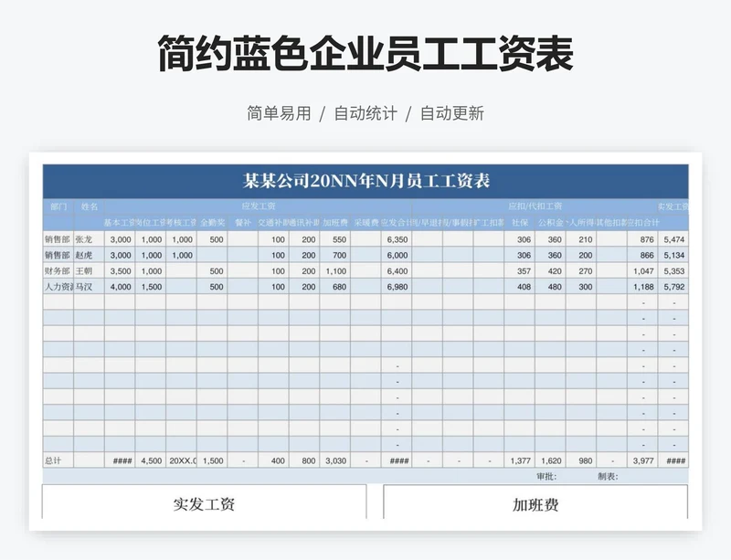This screenshot has width=731, height=560.
Task: Select 马汉's basic salary cell "4,000"
Action: [120, 287]
